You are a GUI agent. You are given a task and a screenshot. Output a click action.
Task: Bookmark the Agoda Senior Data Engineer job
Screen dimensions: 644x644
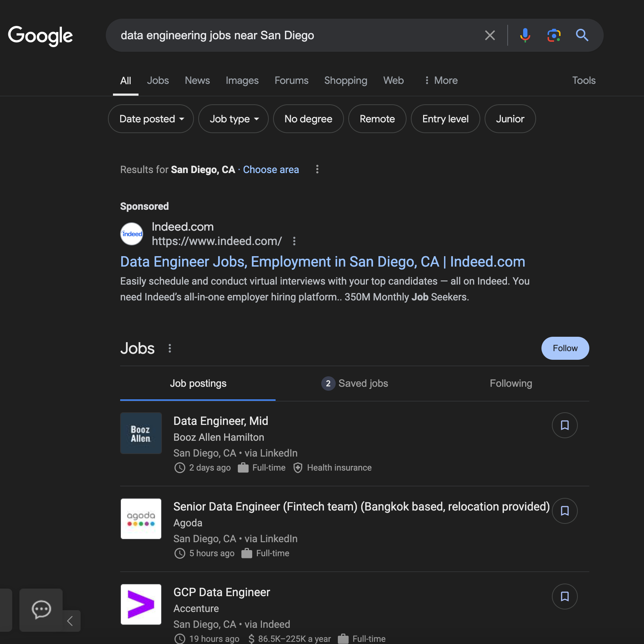564,511
